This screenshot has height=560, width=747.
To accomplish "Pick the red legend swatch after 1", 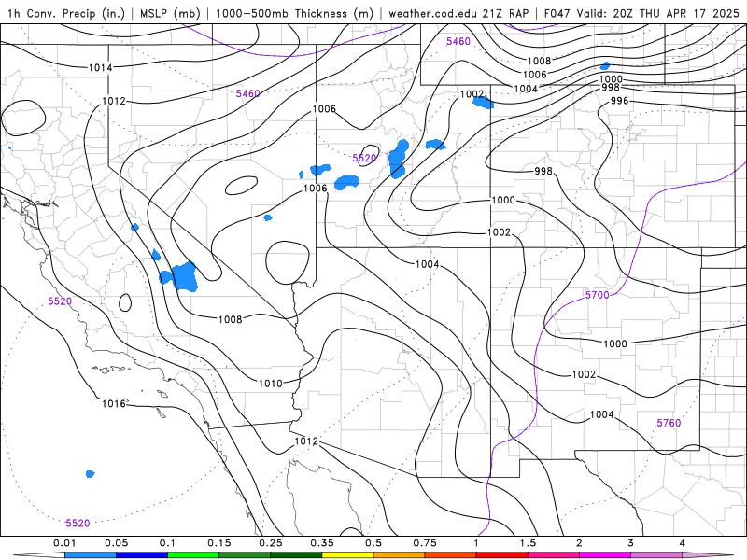I will (x=502, y=555).
